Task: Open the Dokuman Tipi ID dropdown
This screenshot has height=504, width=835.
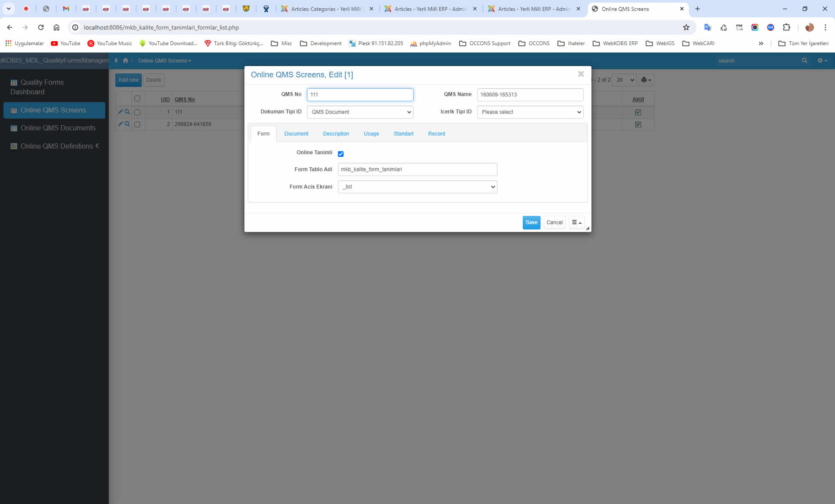Action: pyautogui.click(x=360, y=112)
